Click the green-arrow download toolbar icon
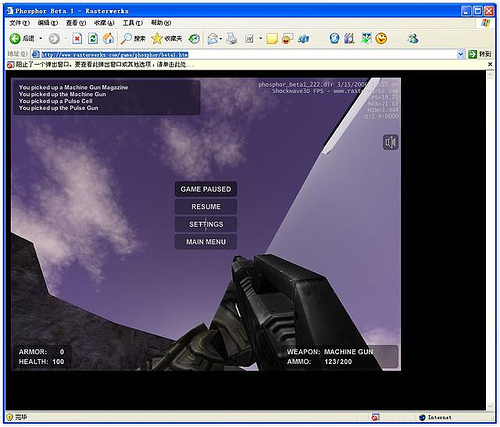Screen dimensions: 500x427 (366, 39)
